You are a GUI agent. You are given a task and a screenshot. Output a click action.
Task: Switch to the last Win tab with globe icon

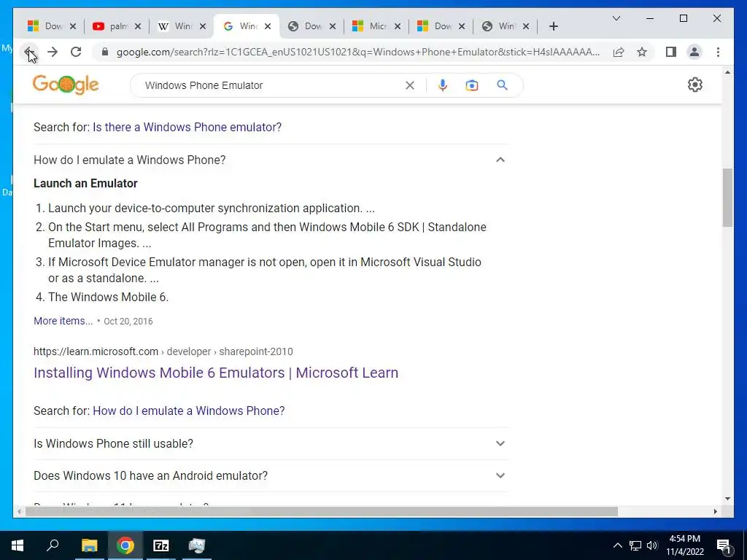click(507, 26)
